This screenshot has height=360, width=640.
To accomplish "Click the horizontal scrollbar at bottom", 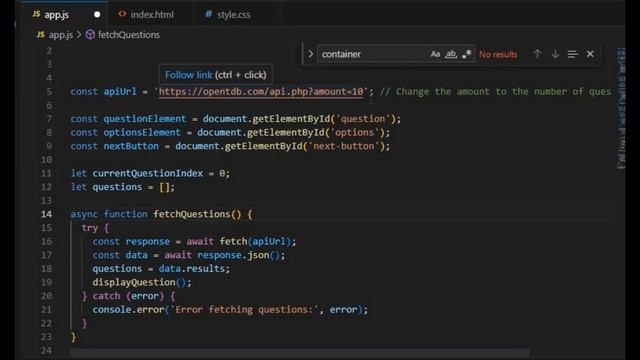I will [299, 352].
